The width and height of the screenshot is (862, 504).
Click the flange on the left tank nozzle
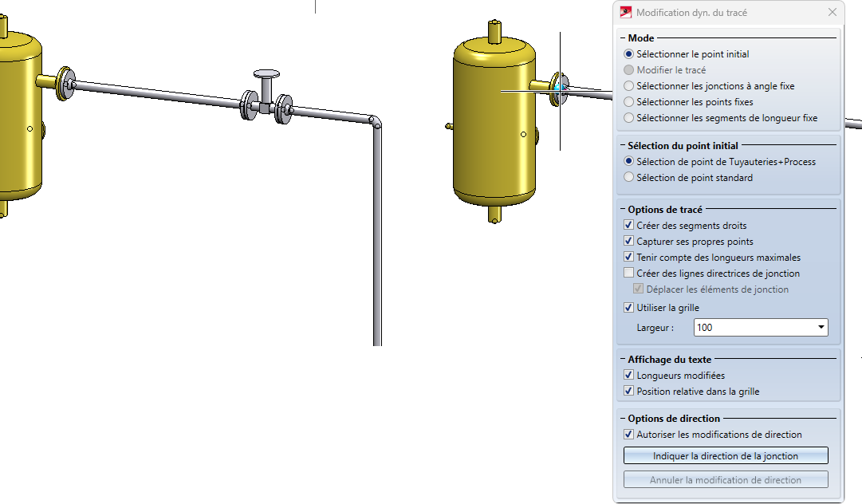click(65, 84)
